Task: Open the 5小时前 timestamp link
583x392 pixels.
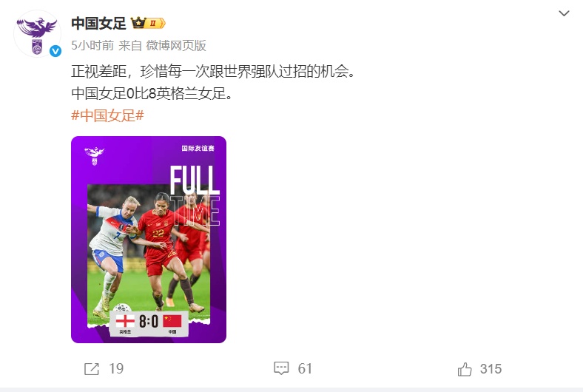Action: (x=92, y=45)
